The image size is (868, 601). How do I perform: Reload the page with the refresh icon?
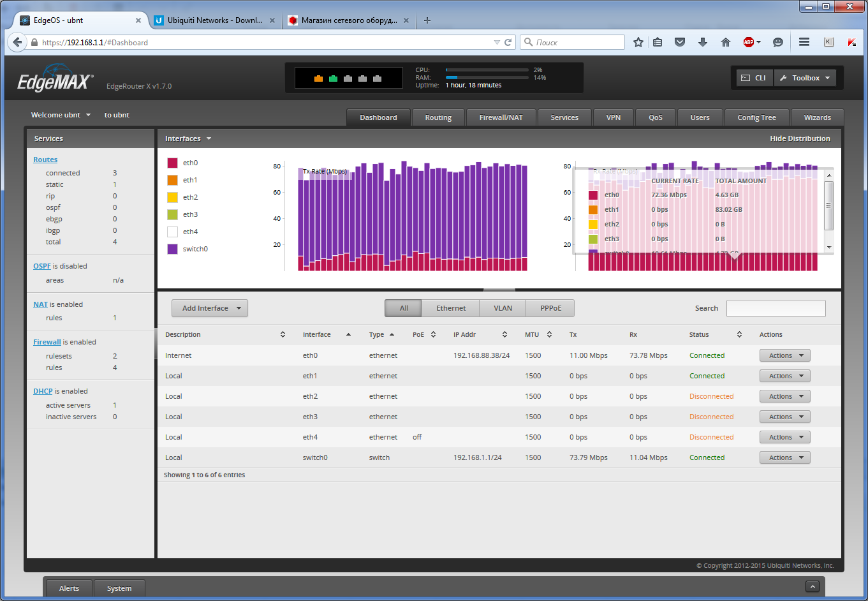coord(508,42)
